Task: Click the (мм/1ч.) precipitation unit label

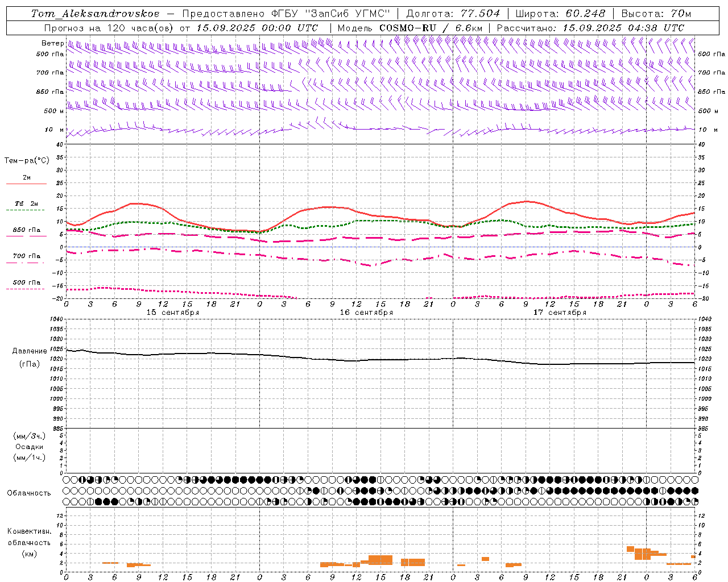Action: tap(29, 458)
